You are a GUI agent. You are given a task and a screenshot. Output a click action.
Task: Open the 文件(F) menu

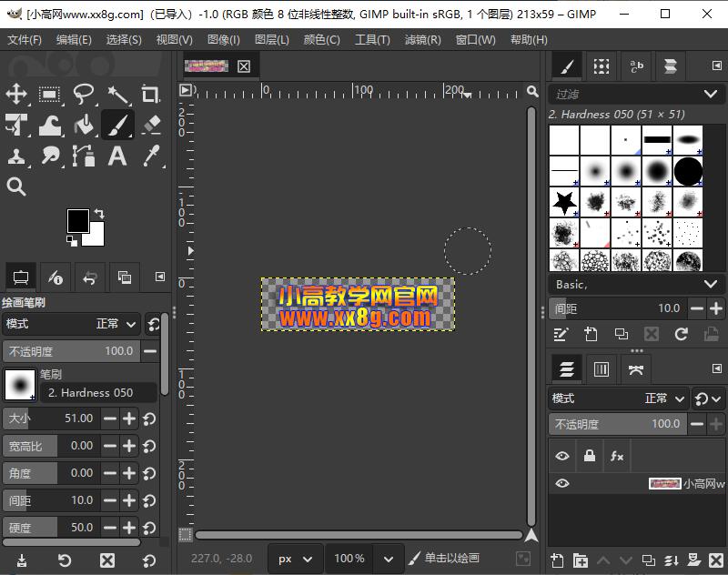(x=25, y=40)
